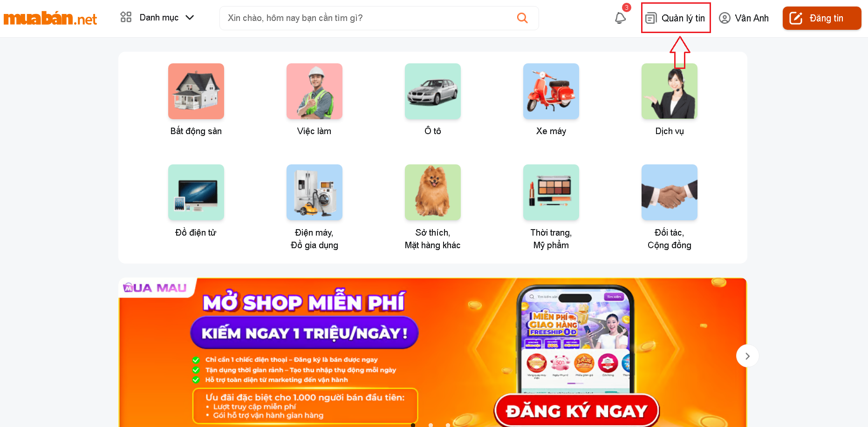Open the Dịch vụ category icon
The height and width of the screenshot is (427, 868).
pos(670,91)
